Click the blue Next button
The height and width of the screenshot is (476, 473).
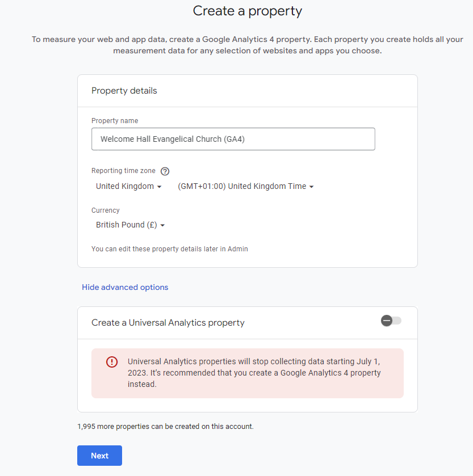click(99, 456)
